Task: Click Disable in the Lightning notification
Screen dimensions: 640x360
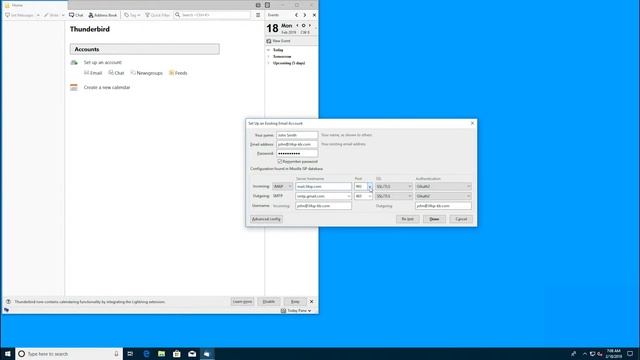Action: [x=269, y=302]
